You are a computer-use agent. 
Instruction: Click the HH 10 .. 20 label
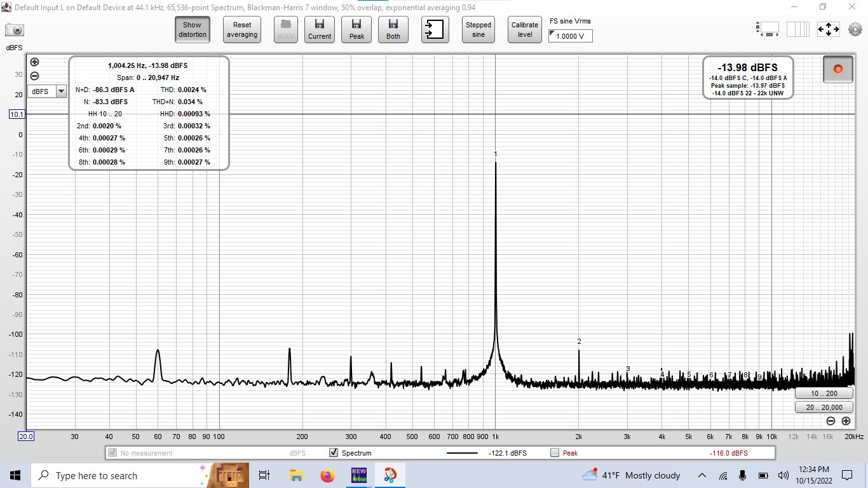105,114
